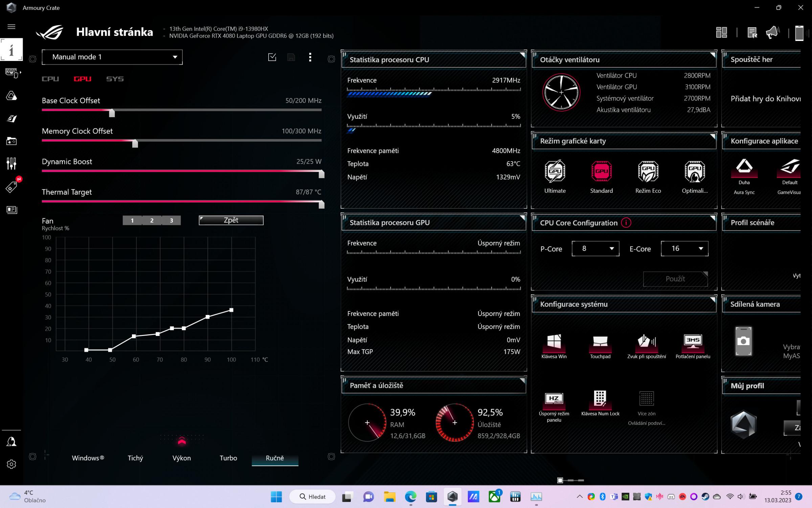Select the Ručně operating mode

[x=275, y=458]
